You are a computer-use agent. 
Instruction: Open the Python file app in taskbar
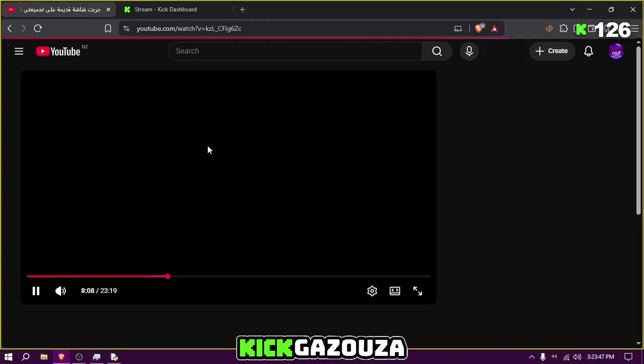[114, 357]
